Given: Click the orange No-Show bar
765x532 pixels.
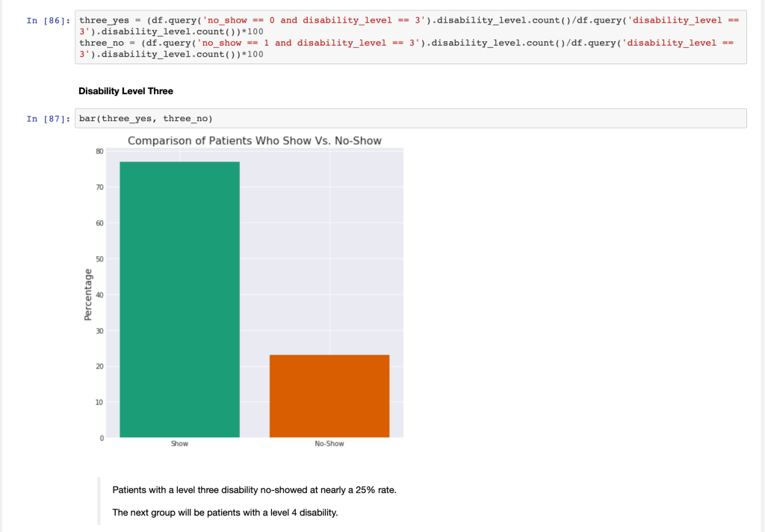Looking at the screenshot, I should pos(329,396).
